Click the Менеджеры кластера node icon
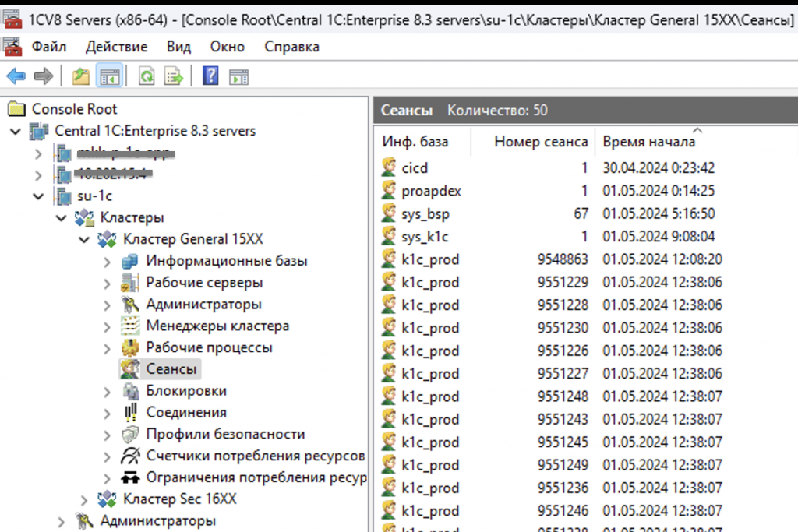798x532 pixels. tap(130, 326)
